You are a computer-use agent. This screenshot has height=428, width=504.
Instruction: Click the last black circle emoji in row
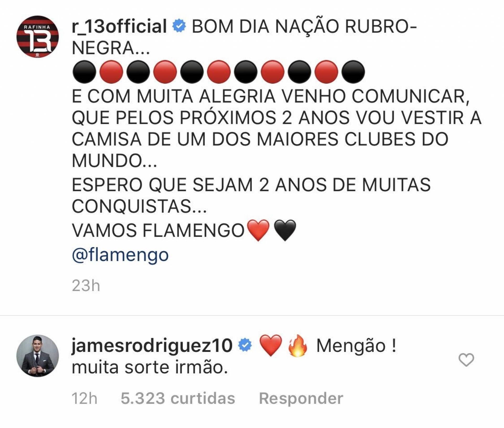353,72
